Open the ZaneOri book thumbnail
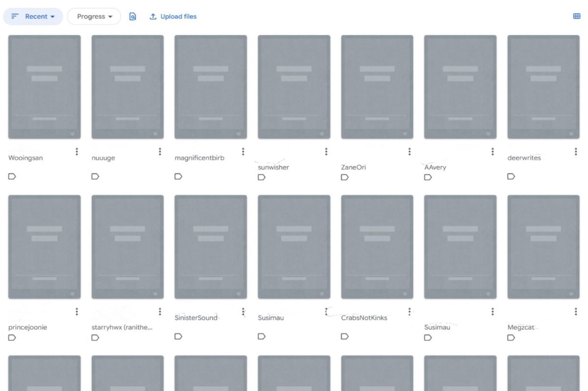The width and height of the screenshot is (588, 391). (x=377, y=87)
